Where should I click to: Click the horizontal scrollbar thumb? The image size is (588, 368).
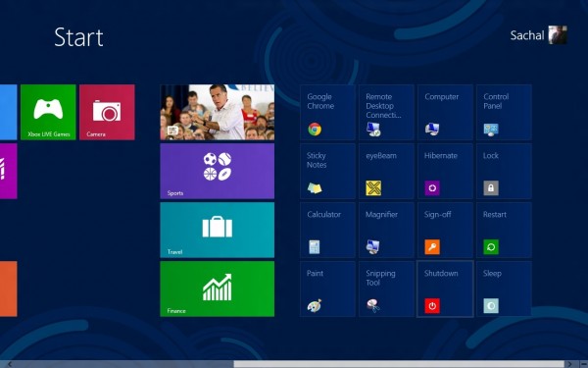pos(399,364)
